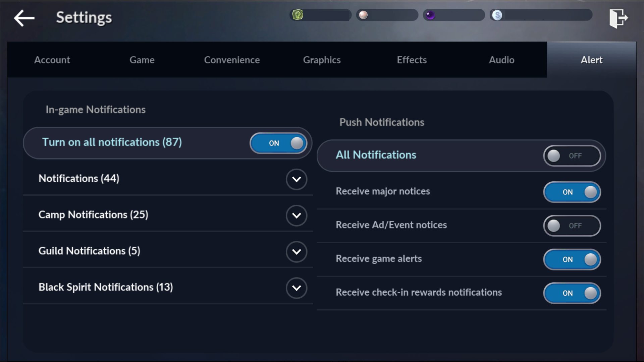Click 'Black Spirit Notifications (13)' label
The width and height of the screenshot is (644, 362).
106,287
